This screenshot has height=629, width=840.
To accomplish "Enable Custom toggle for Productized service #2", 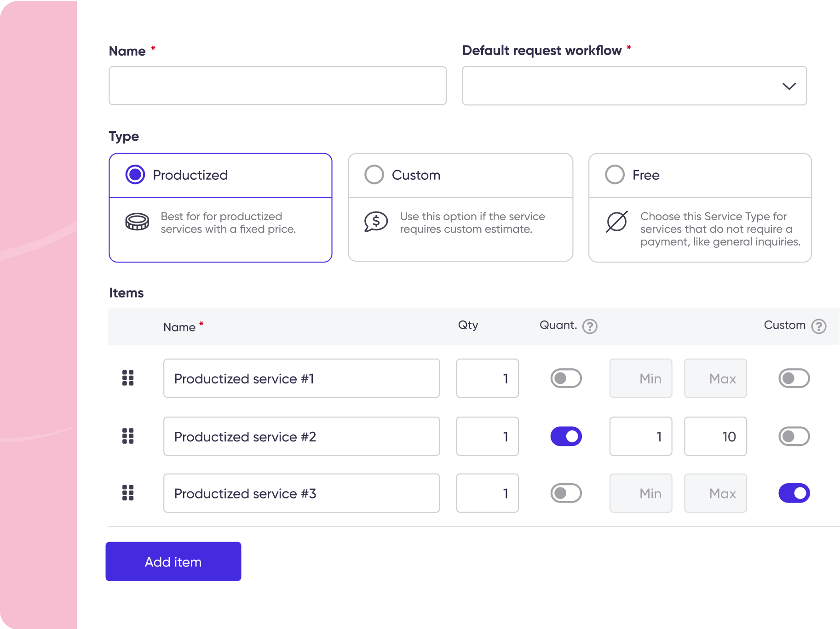I will [x=794, y=436].
